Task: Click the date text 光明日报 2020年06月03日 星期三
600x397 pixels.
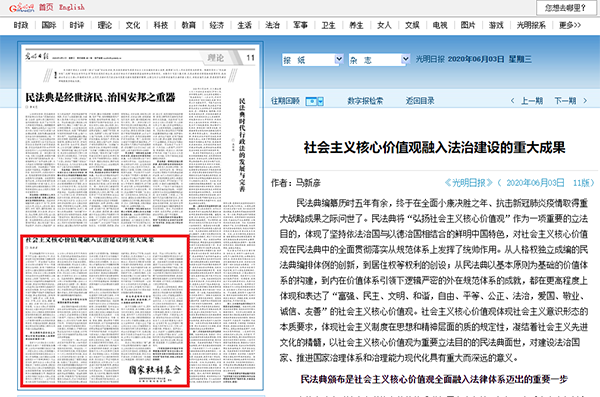Action: 474,59
